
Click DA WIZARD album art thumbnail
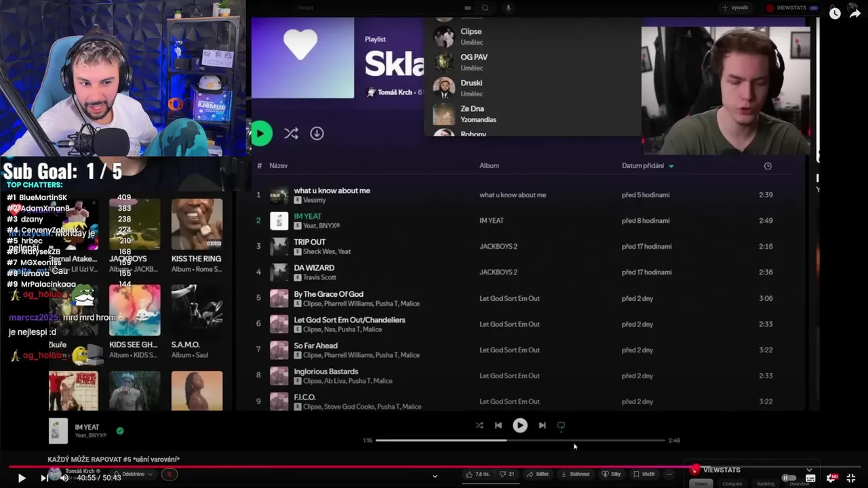[279, 272]
